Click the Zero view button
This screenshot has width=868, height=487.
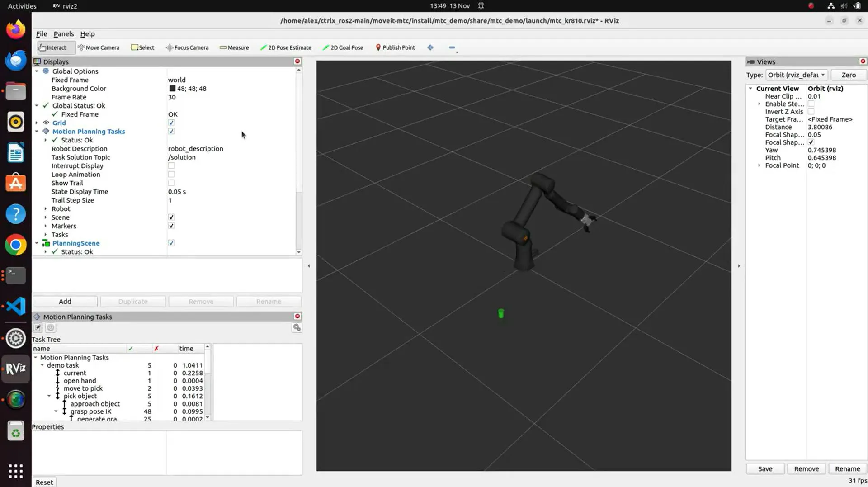[849, 75]
